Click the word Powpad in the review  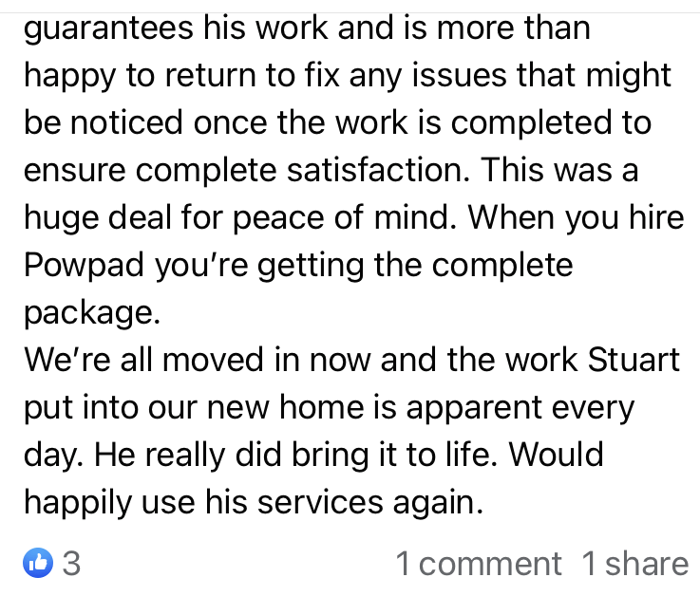(x=84, y=266)
